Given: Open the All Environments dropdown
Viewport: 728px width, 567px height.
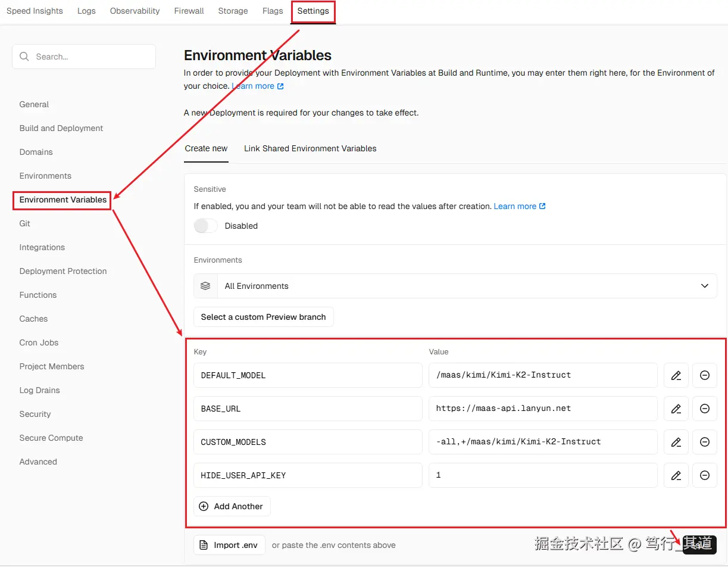Looking at the screenshot, I should (455, 286).
